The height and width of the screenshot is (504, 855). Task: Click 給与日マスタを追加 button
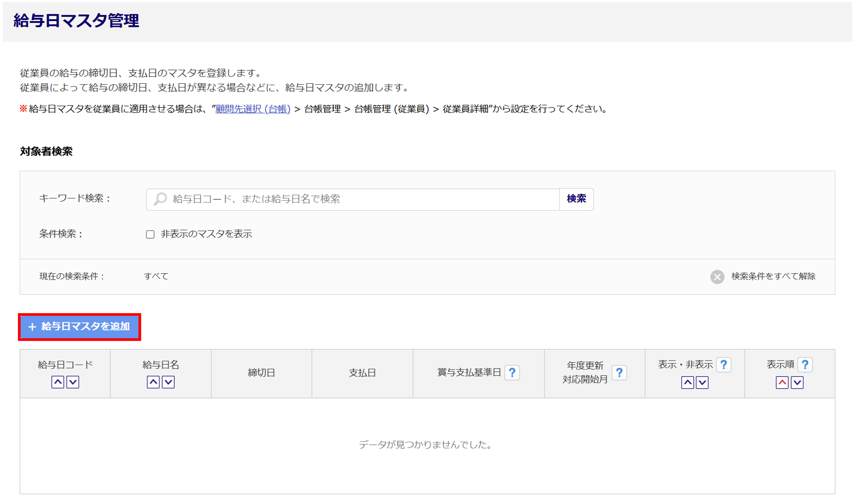click(79, 327)
